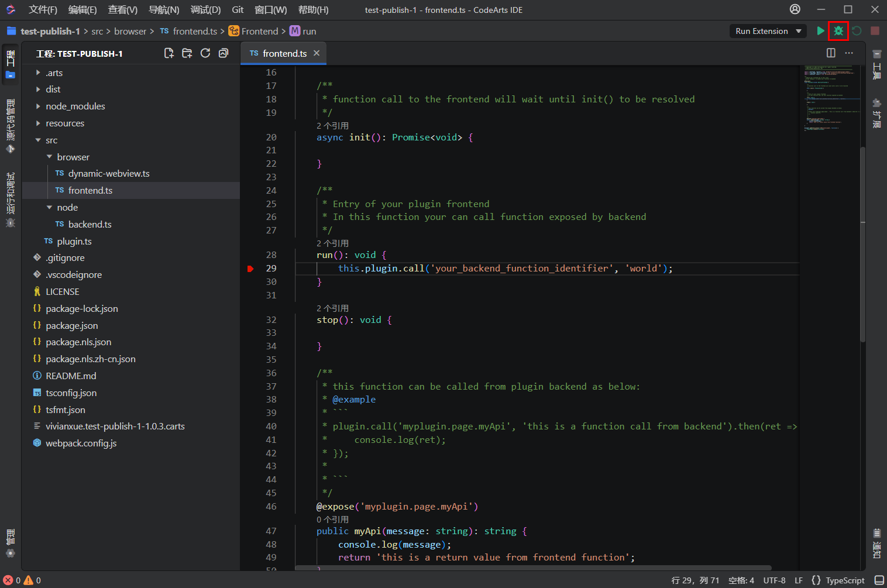Open the TypeScript language mode selector
This screenshot has width=887, height=588.
(844, 580)
